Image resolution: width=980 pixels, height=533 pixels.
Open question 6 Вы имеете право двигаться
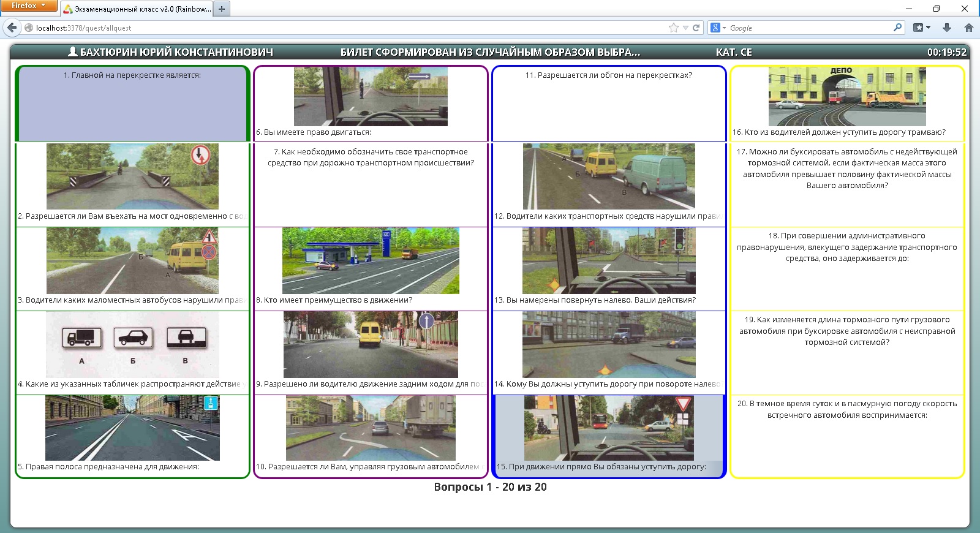(371, 104)
